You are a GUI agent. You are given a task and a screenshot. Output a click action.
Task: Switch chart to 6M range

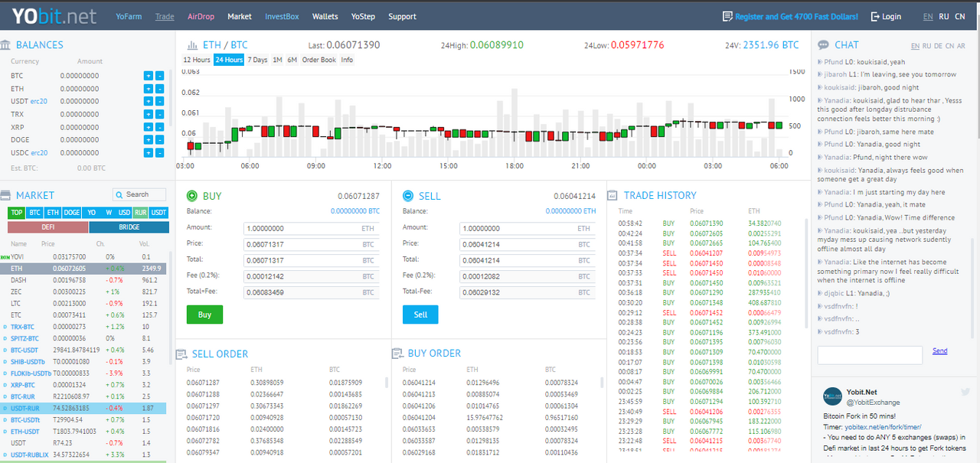click(x=292, y=60)
